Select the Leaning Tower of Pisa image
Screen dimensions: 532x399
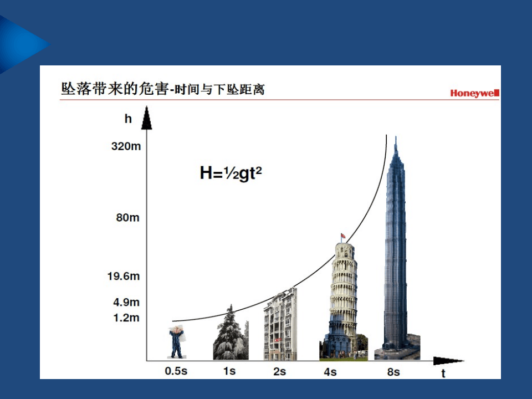point(344,297)
